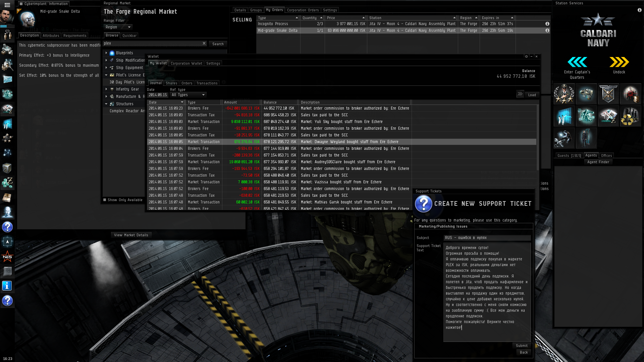The image size is (644, 362).
Task: Click the Load button in the Wallet journal
Action: tap(532, 95)
